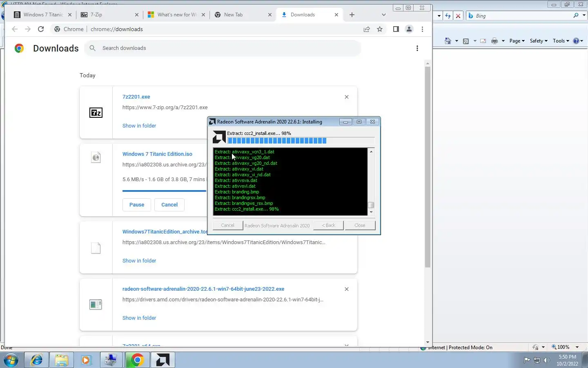Click the AMD installer taskbar icon

[163, 360]
